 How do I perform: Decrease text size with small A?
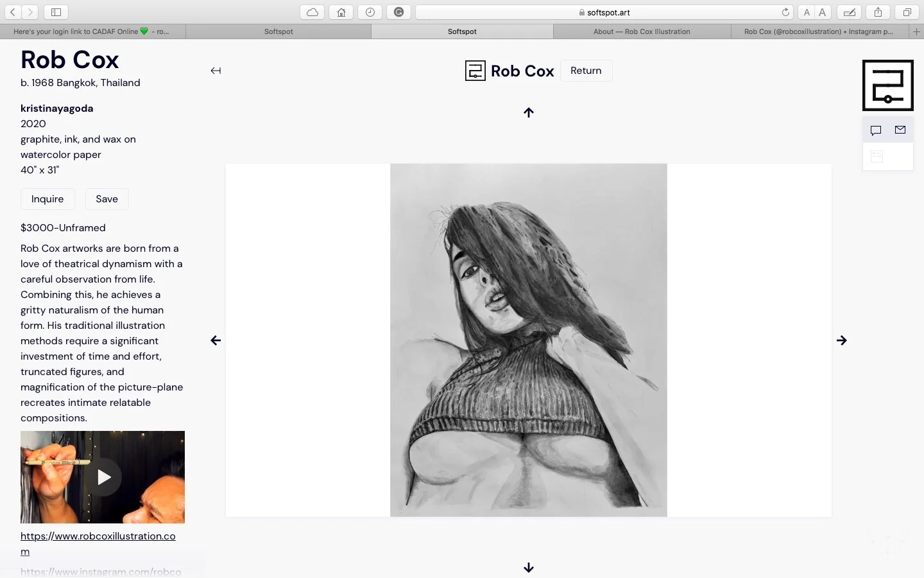[807, 12]
